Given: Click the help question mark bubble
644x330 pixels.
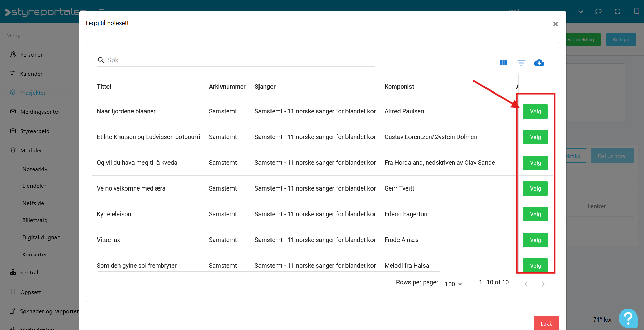Looking at the screenshot, I should [x=628, y=318].
